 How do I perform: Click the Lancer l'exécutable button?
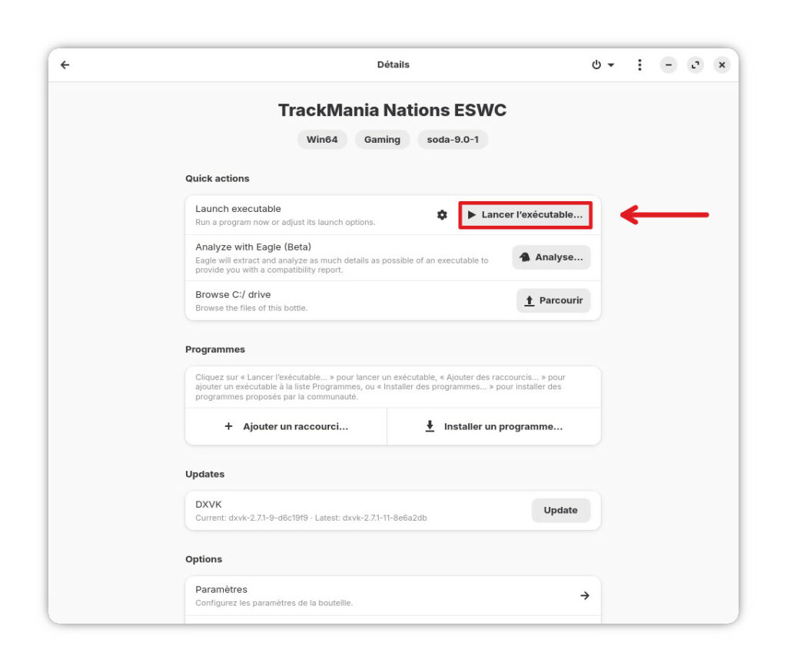coord(526,215)
